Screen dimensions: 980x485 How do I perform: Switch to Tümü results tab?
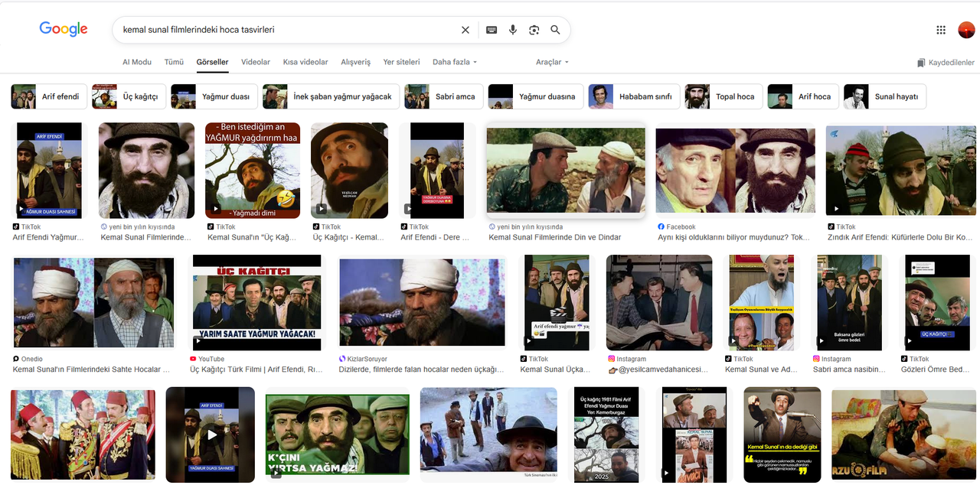point(174,62)
